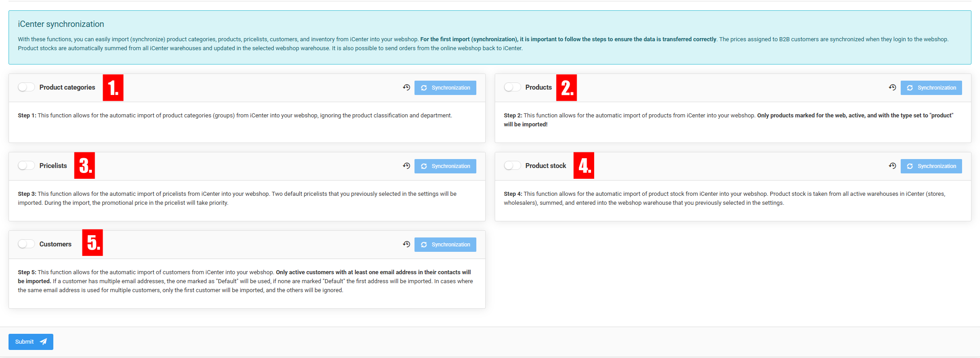Viewport: 980px width, 358px height.
Task: Click the Customers history clock icon
Action: click(406, 244)
